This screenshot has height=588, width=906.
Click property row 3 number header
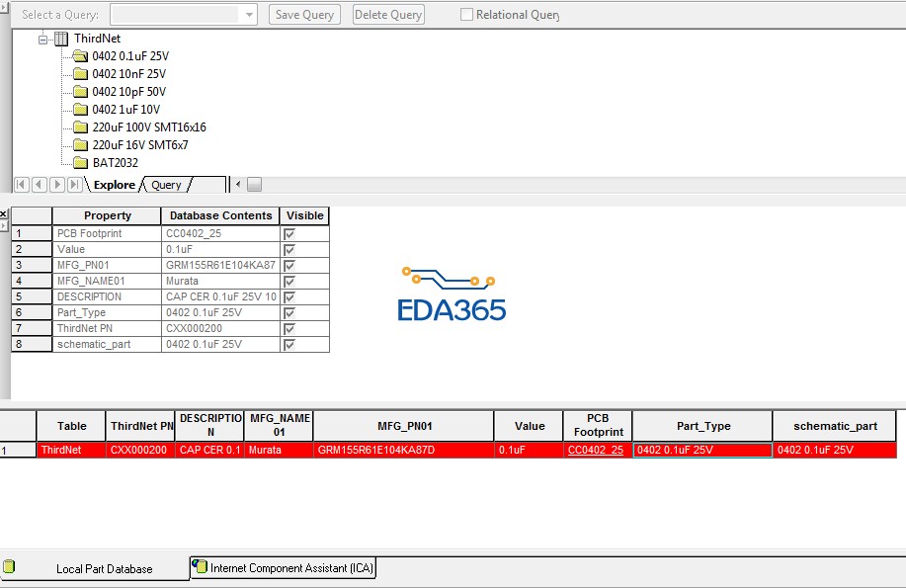32,266
